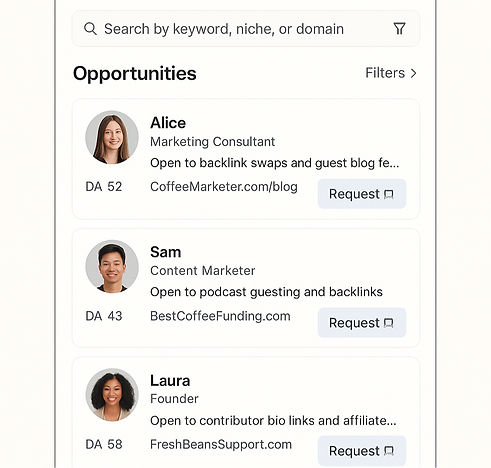Viewport: 491px width, 468px height.
Task: Visit BestCoffeeFunding.com link
Action: pyautogui.click(x=220, y=316)
